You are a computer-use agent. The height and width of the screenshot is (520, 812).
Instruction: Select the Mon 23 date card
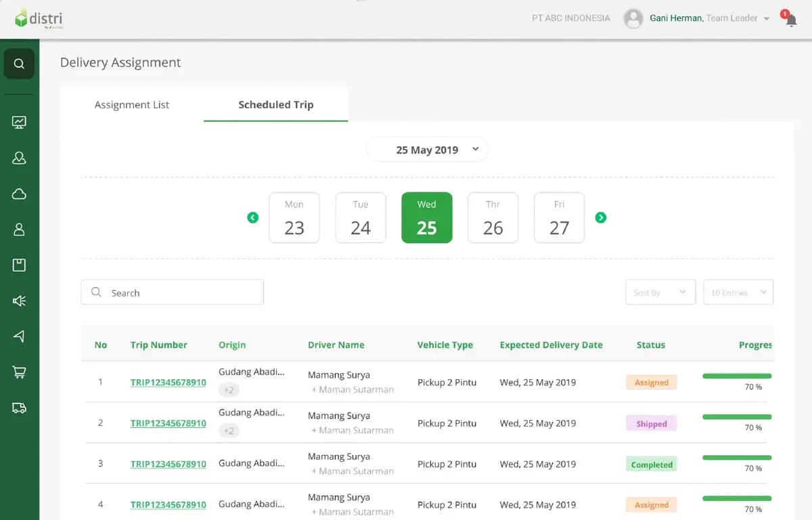(x=294, y=217)
